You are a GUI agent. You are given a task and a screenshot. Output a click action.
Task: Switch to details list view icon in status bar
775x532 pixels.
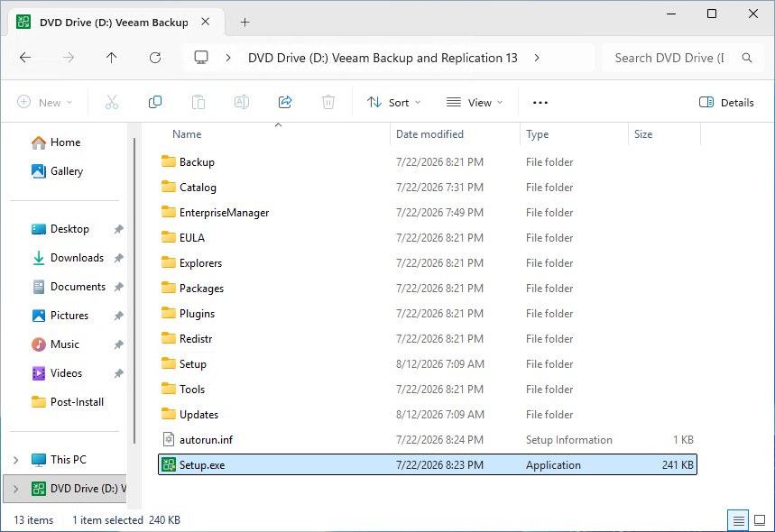click(738, 520)
